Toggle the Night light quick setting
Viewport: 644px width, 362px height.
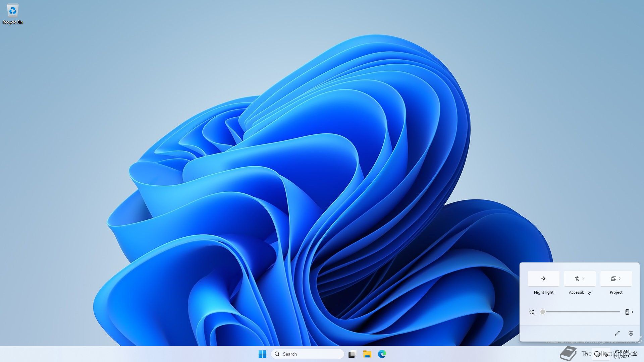543,279
